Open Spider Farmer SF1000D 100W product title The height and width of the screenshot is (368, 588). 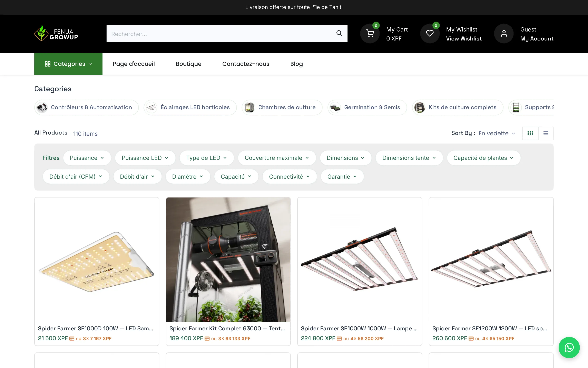pyautogui.click(x=96, y=328)
